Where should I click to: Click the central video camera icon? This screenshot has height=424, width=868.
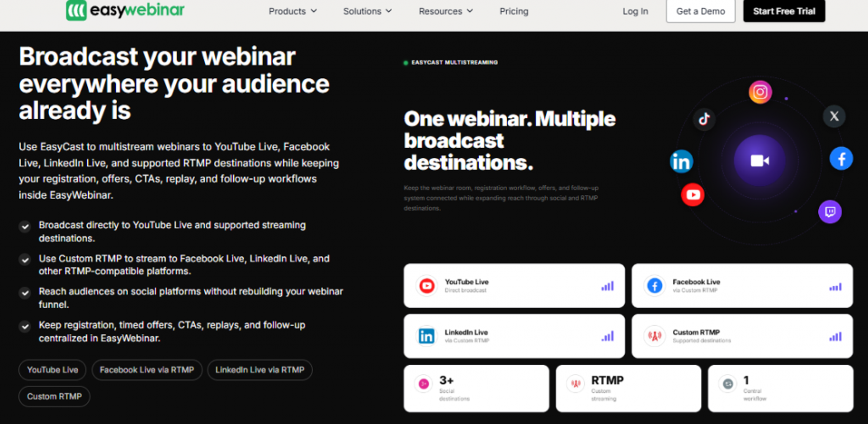pyautogui.click(x=759, y=160)
